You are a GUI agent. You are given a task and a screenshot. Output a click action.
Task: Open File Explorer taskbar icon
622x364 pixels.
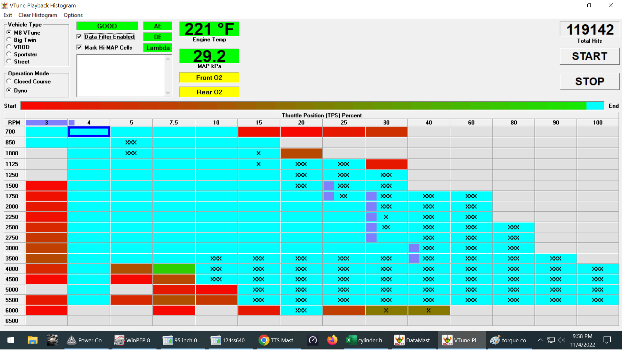pos(32,340)
